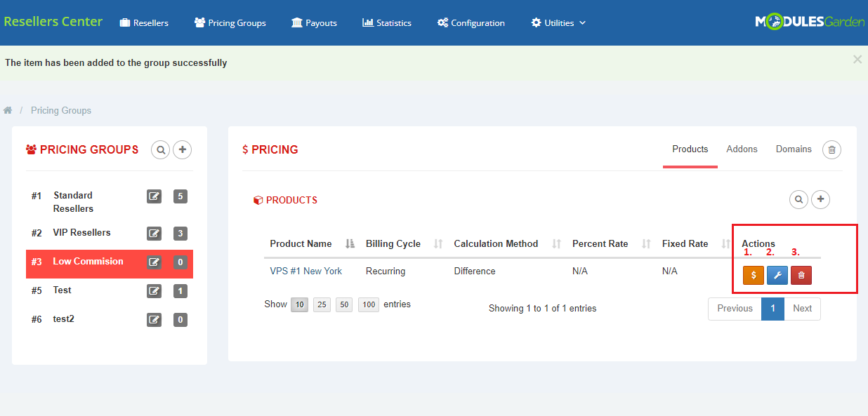This screenshot has height=416, width=868.
Task: Select the VIP Resellers pricing group
Action: point(81,232)
